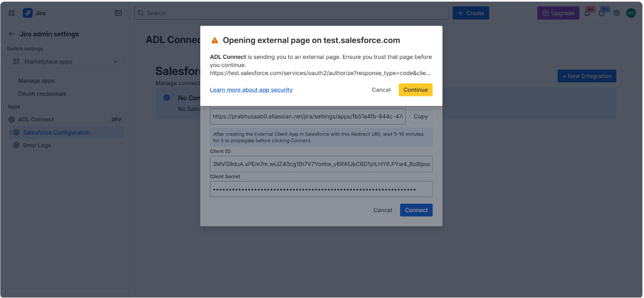Open the MS profile avatar
The image size is (644, 298).
point(631,13)
